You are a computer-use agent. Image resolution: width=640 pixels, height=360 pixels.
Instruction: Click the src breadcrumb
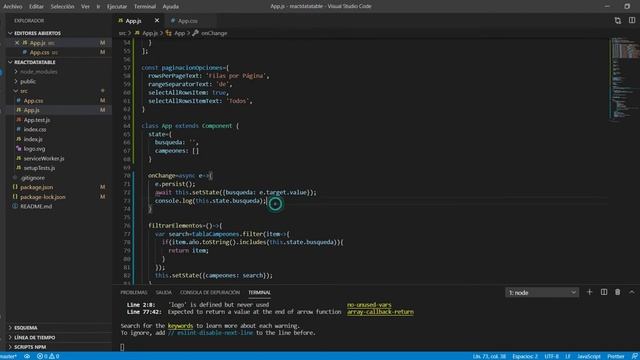[x=122, y=33]
